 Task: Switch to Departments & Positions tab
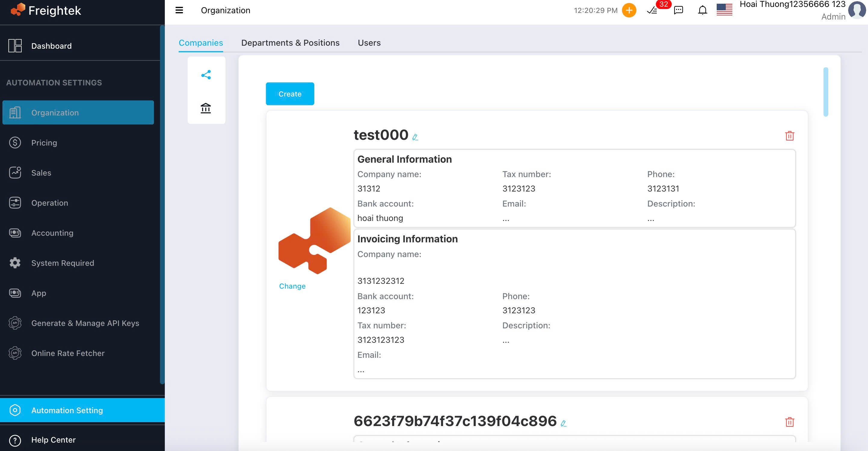pyautogui.click(x=290, y=43)
